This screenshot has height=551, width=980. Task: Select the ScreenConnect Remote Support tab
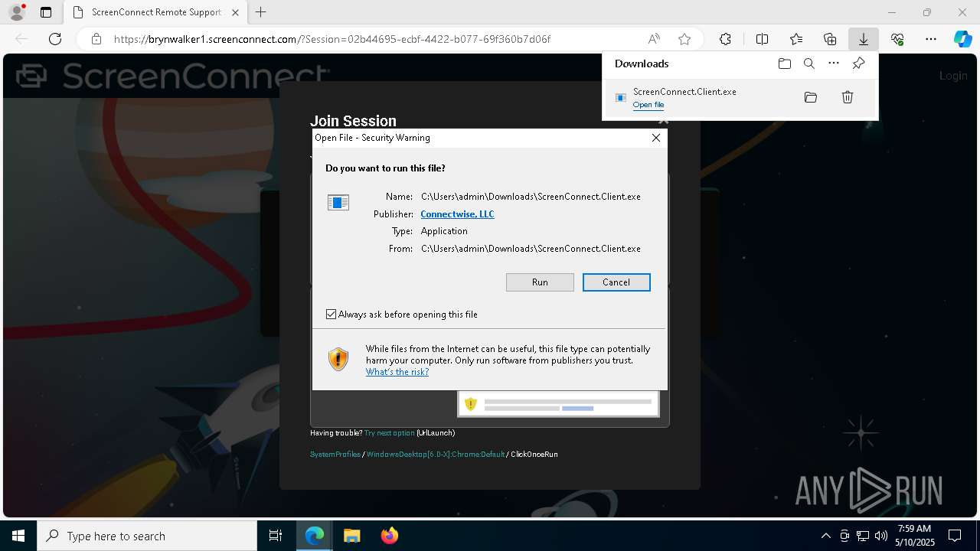[x=156, y=12]
